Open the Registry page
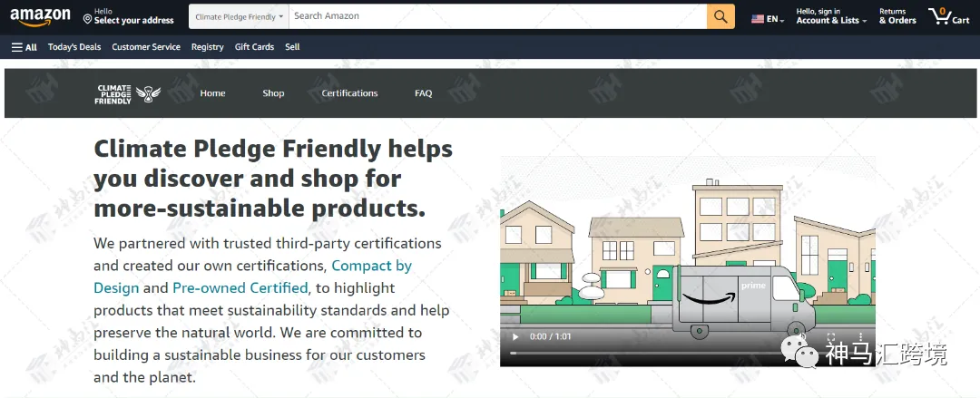Screen dimensions: 980x398 [208, 47]
